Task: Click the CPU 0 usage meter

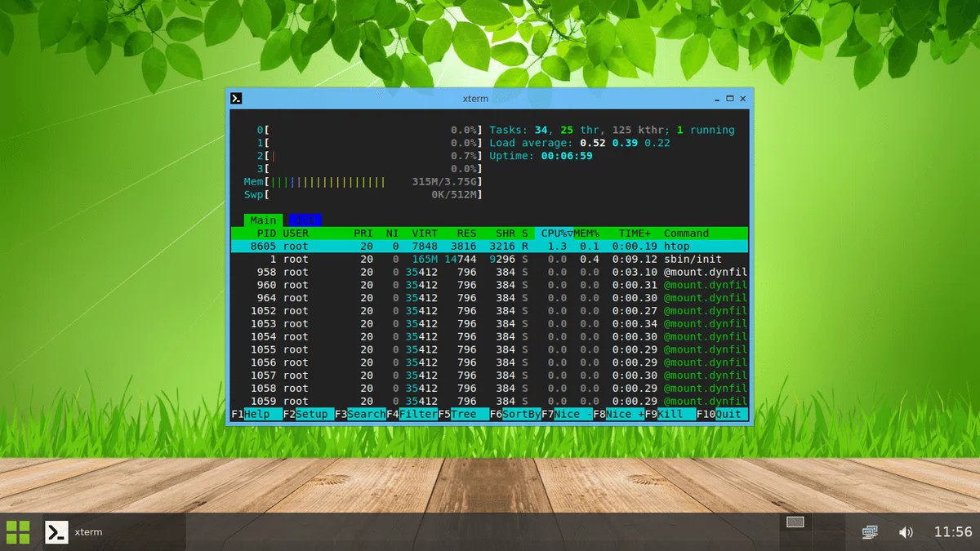Action: point(370,130)
